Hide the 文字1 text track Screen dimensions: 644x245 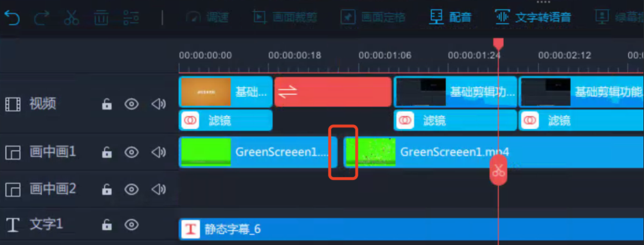tap(132, 224)
